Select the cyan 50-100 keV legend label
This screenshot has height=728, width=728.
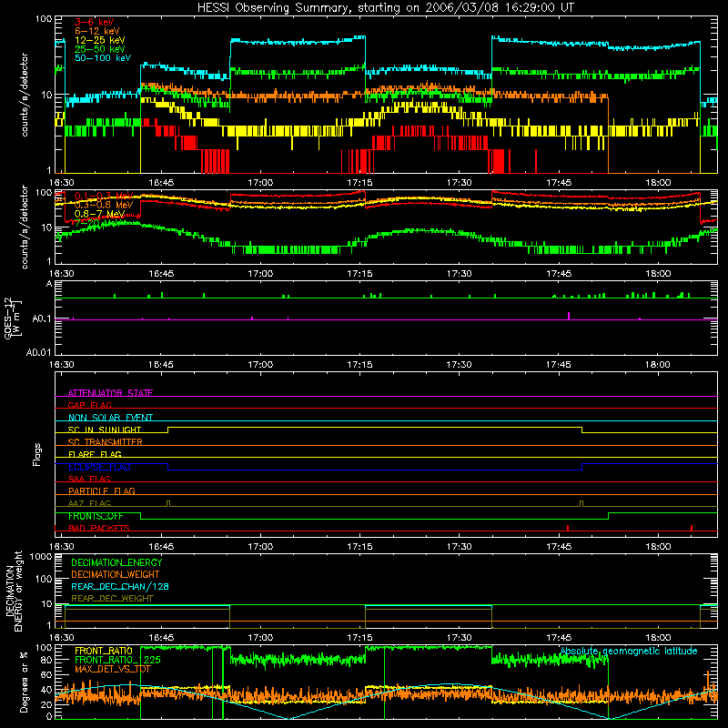click(x=103, y=58)
